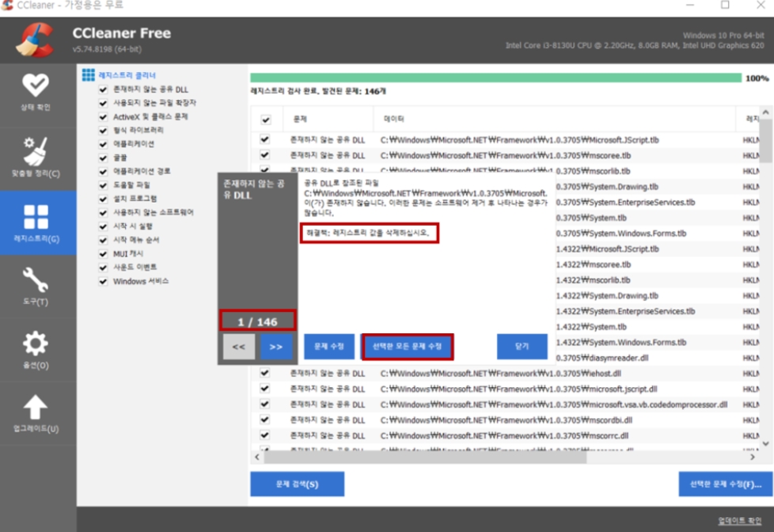The image size is (774, 532).
Task: Select the microsoft.jscript.dll result row
Action: pyautogui.click(x=506, y=389)
